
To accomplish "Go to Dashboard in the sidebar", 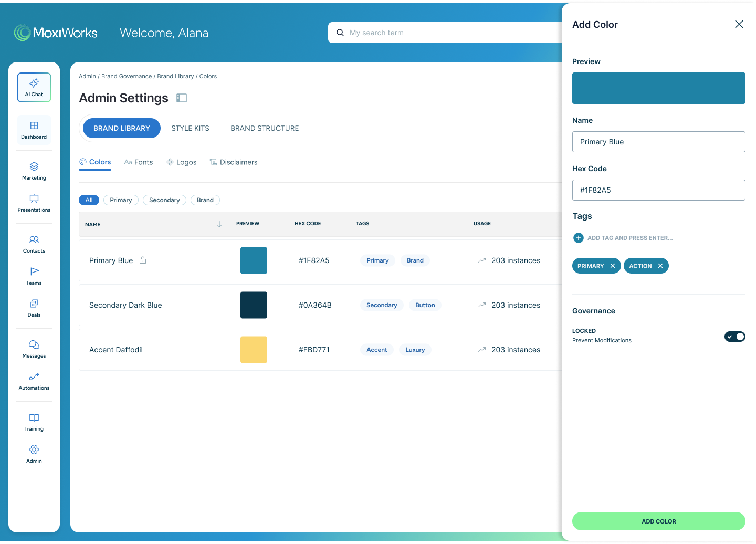I will (34, 130).
